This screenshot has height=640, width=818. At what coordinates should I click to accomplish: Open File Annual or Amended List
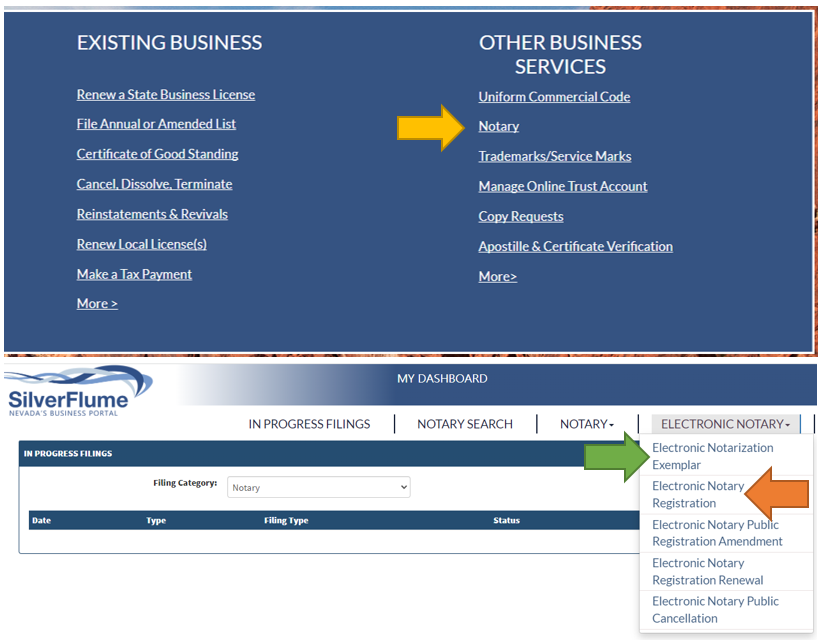pos(156,124)
